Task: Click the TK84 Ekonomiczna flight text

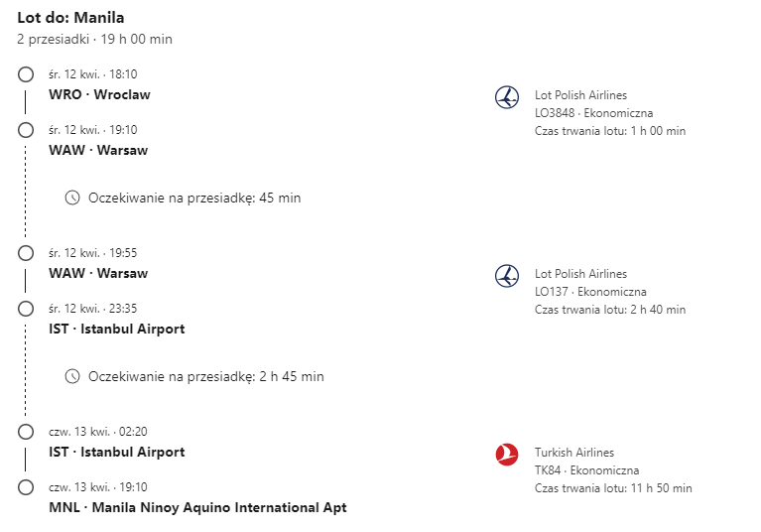Action: pyautogui.click(x=586, y=470)
